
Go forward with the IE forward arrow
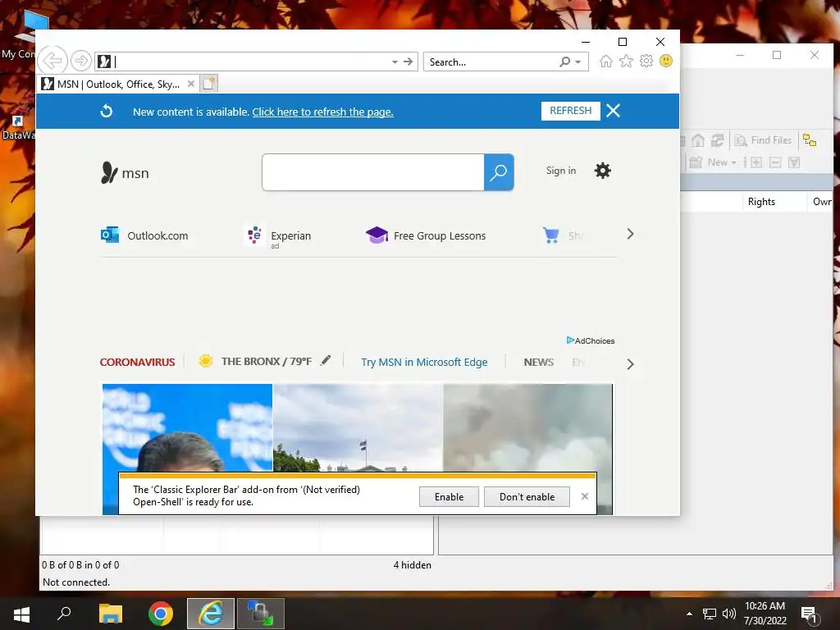(x=81, y=61)
